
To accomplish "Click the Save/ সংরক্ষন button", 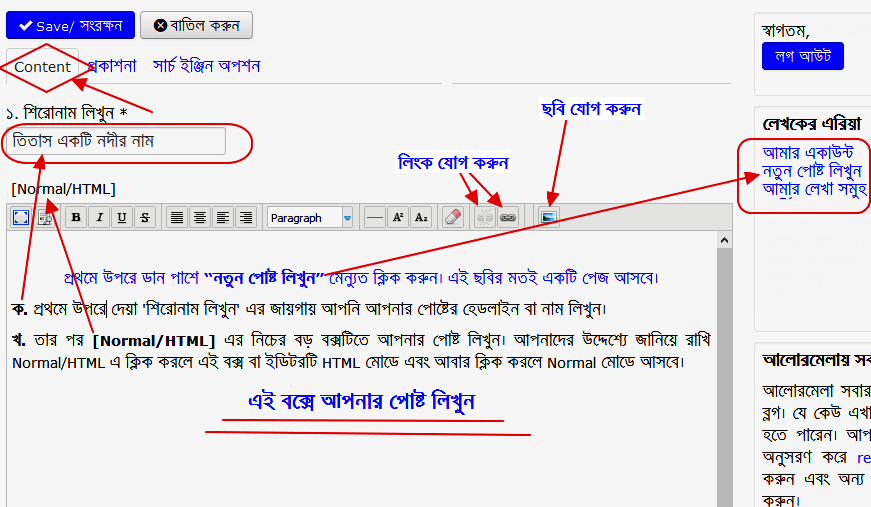I will tap(70, 25).
